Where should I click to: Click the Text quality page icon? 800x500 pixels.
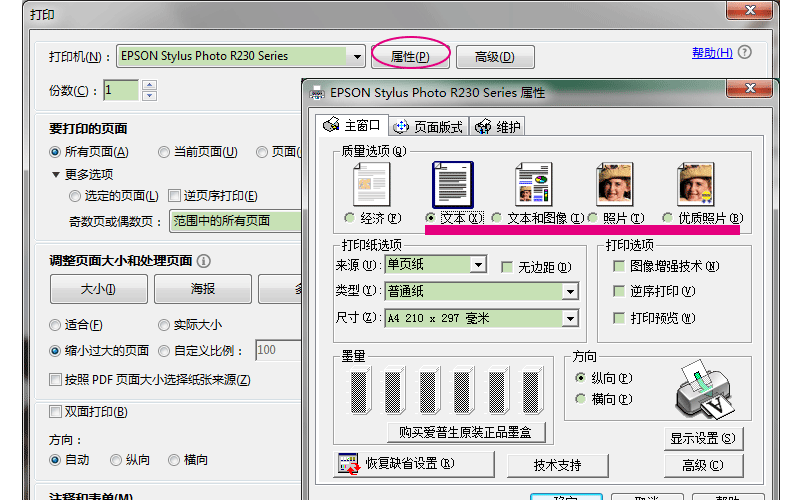[453, 184]
